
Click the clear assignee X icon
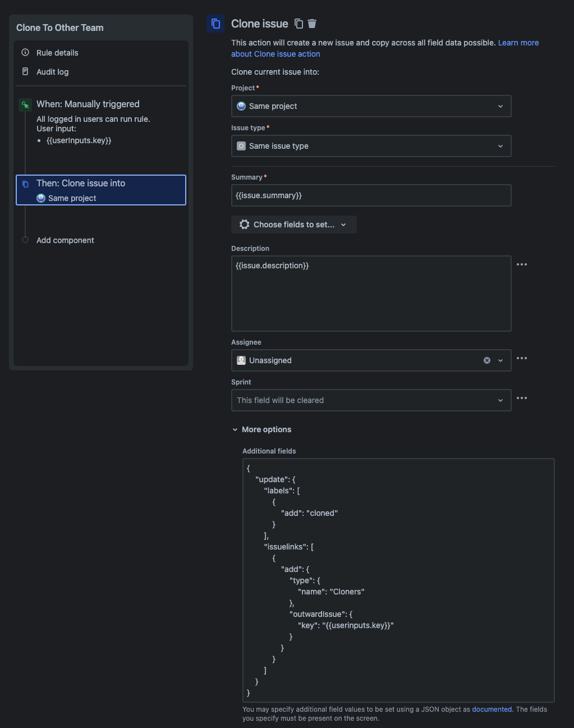pyautogui.click(x=487, y=360)
